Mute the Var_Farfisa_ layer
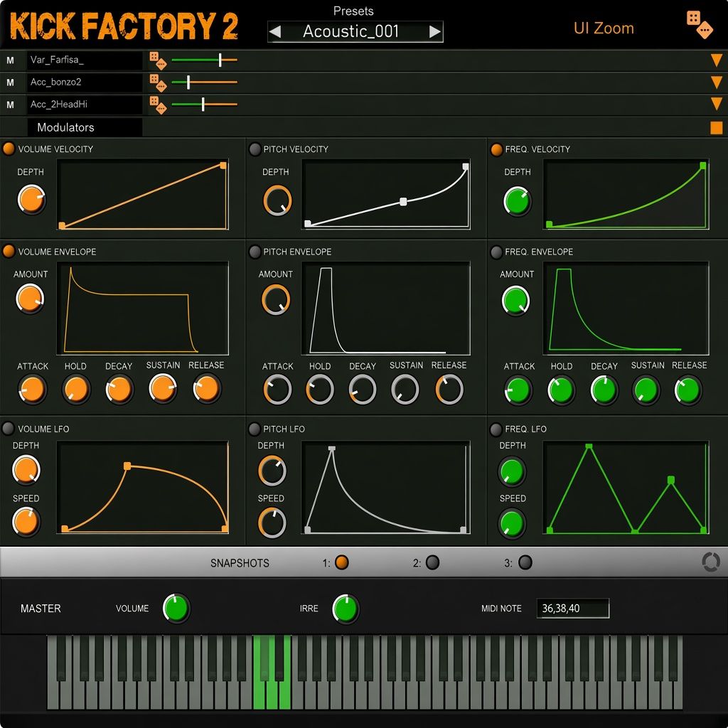The height and width of the screenshot is (728, 728). click(x=10, y=60)
